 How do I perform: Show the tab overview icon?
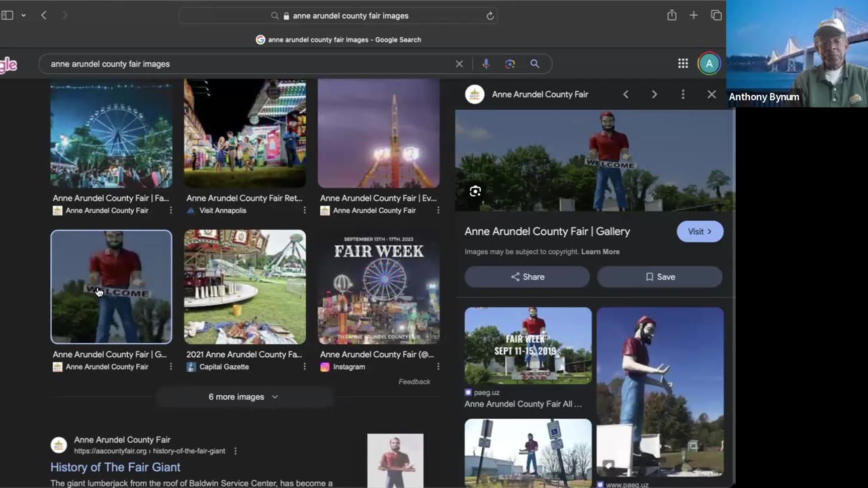(716, 15)
